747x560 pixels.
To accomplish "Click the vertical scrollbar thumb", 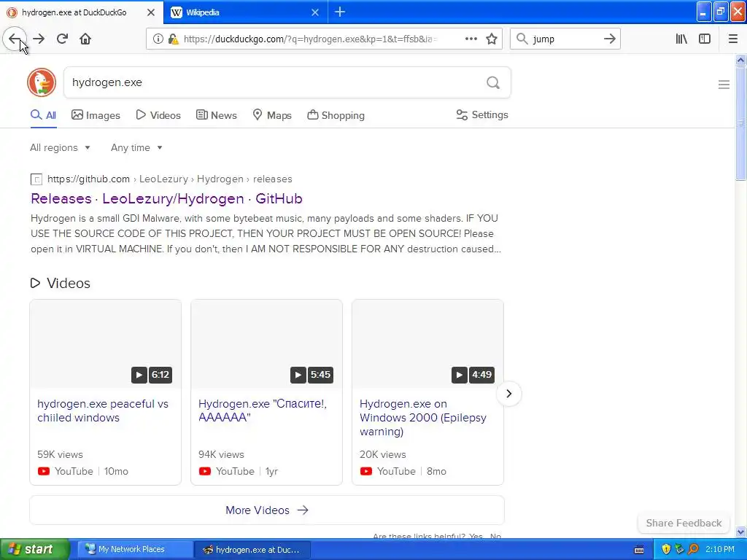I will click(x=740, y=122).
